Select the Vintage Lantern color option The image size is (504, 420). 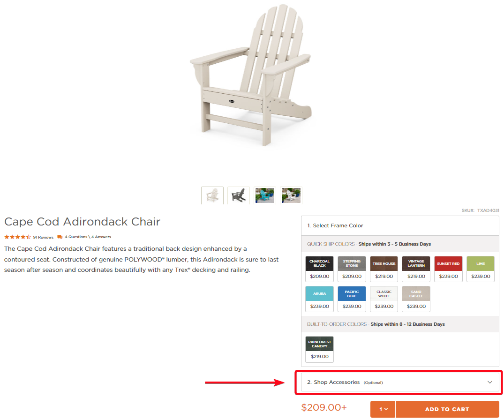pos(416,264)
